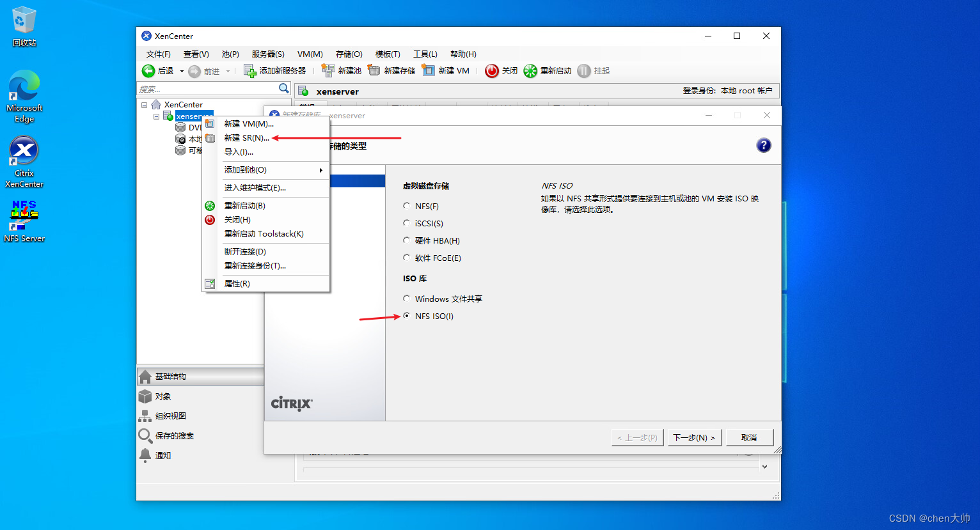980x530 pixels.
Task: Select New VM (新建 VM) in context menu
Action: point(265,123)
